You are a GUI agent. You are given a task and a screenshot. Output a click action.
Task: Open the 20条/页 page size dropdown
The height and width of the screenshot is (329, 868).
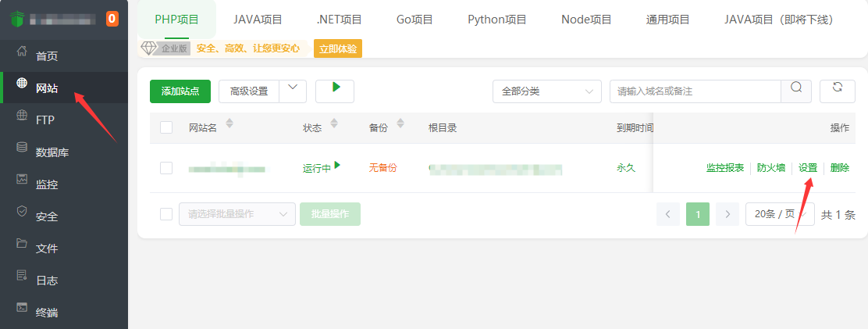[x=779, y=214]
